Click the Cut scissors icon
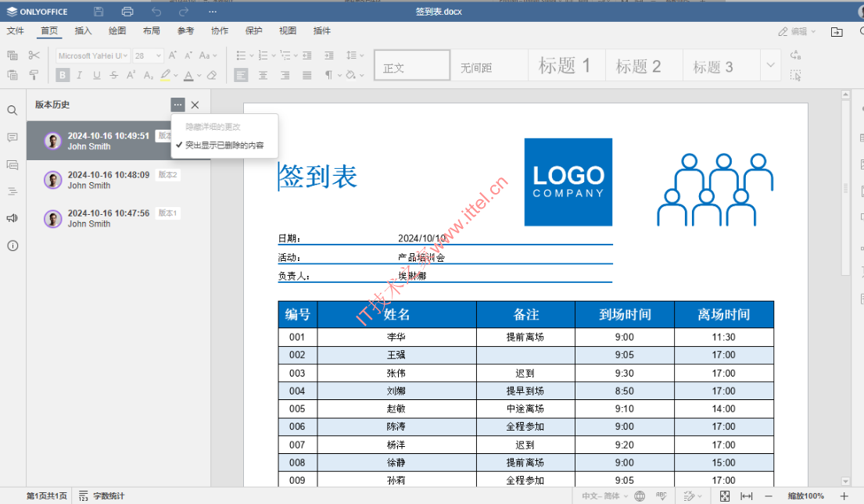This screenshot has width=864, height=504. (34, 55)
